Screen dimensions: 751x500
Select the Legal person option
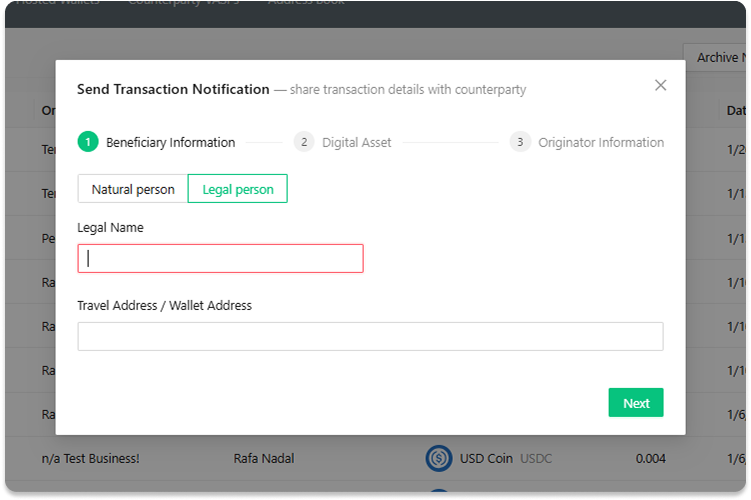pos(237,189)
